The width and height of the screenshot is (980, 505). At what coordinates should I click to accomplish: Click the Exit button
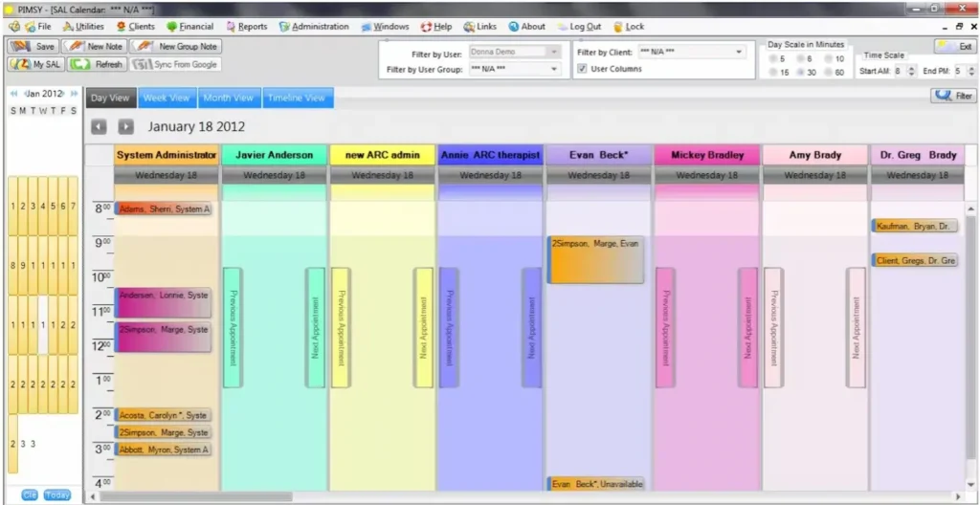tap(956, 46)
